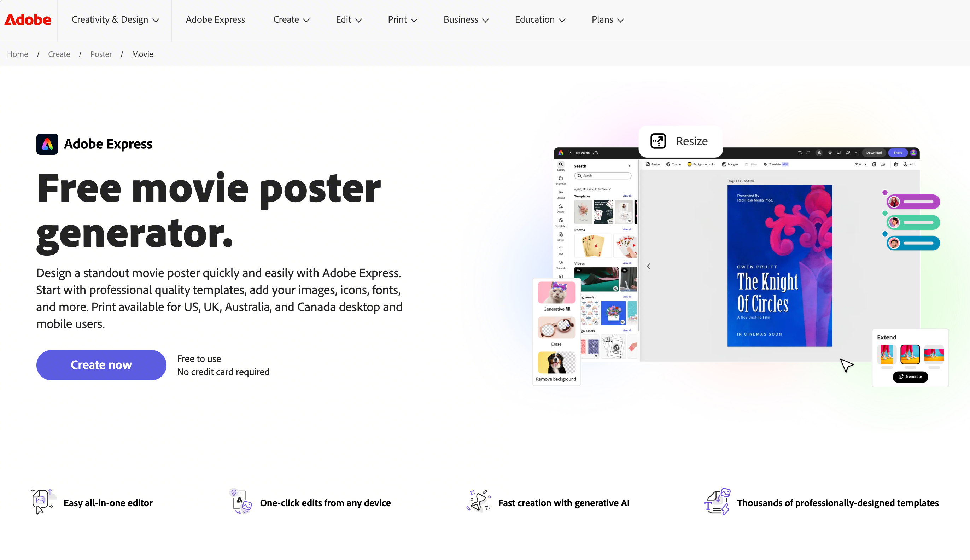Click the Adobe logo in the header
Screen dimensions: 970x560
click(28, 19)
